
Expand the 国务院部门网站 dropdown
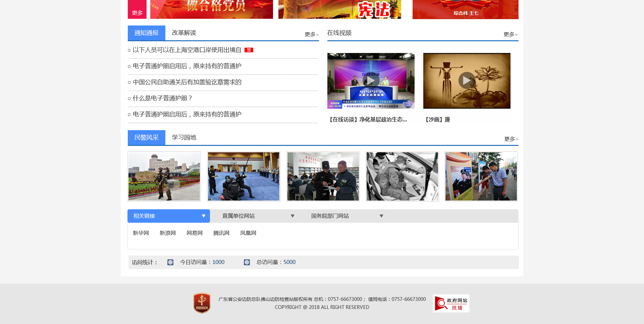pyautogui.click(x=381, y=216)
